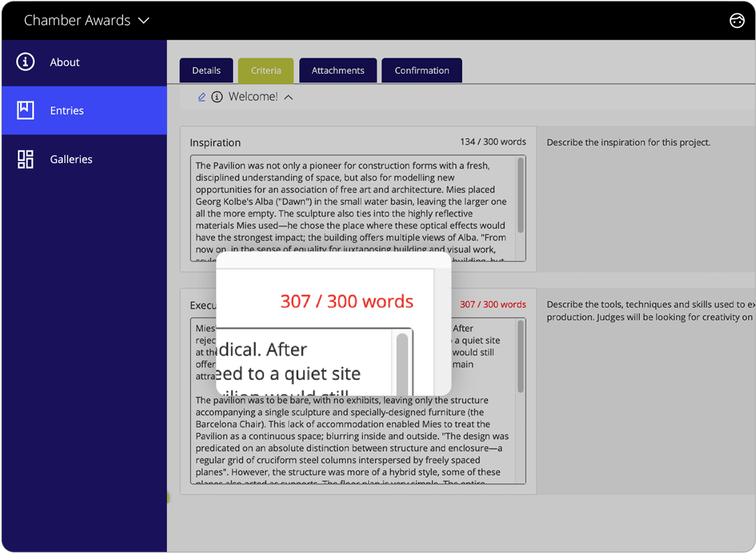Select the Criteria tab
The width and height of the screenshot is (756, 555).
(x=265, y=70)
